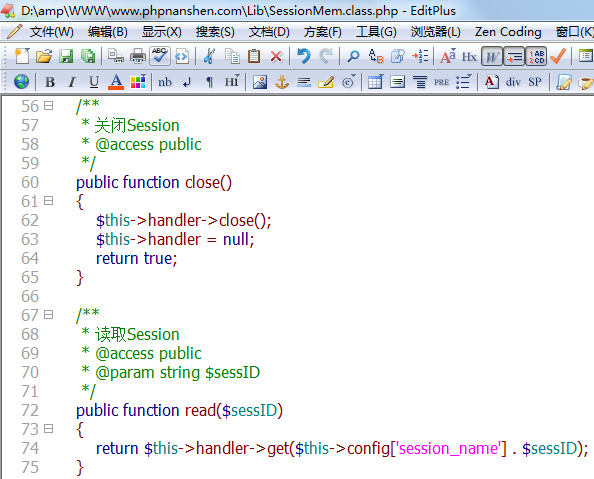Click the Go to Line icon
594x479 pixels.
[420, 56]
